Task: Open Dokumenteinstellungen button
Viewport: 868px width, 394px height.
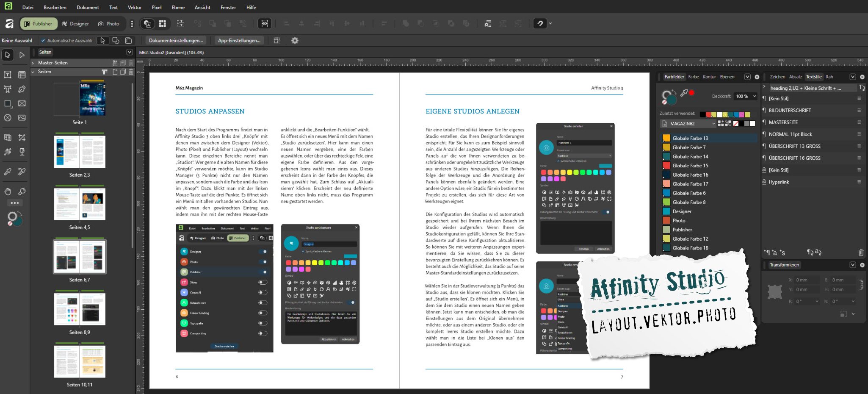Action: tap(176, 40)
